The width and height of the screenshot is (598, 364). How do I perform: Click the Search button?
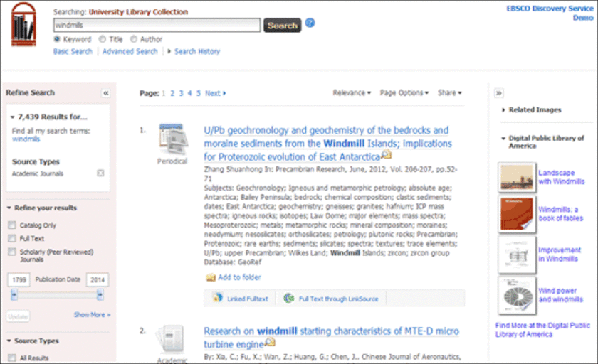pos(282,25)
